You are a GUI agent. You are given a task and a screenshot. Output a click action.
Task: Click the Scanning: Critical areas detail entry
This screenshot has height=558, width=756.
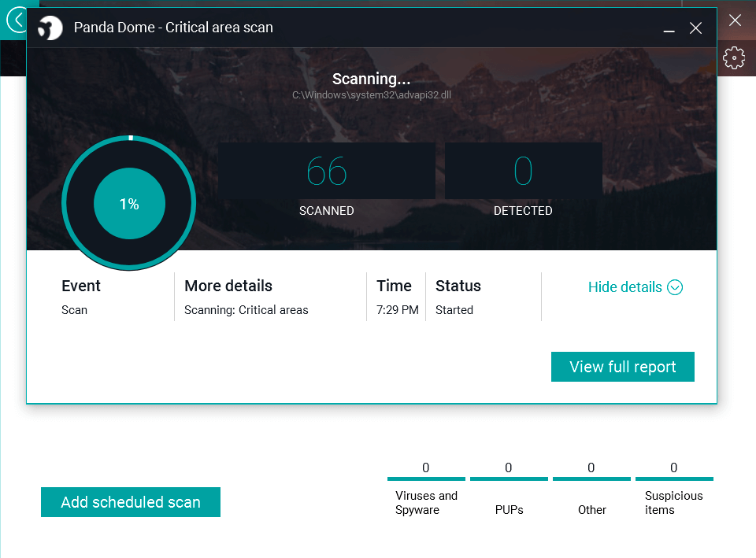[x=246, y=310]
